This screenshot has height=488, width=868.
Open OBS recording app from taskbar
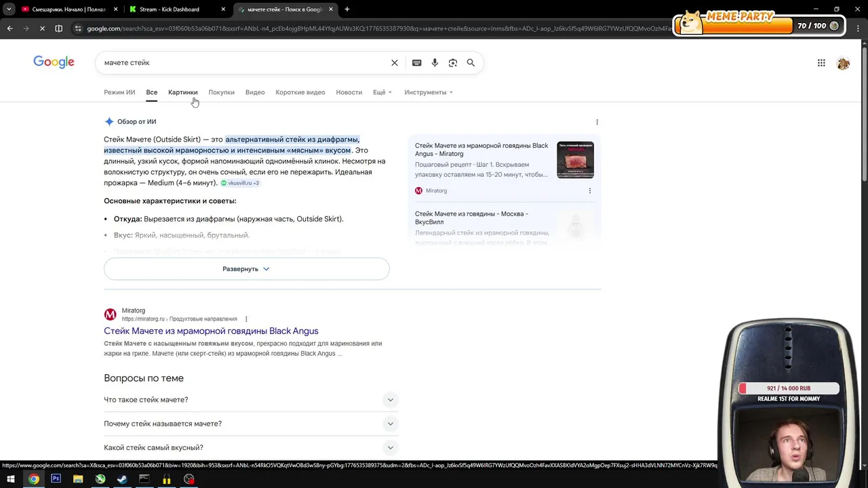[189, 479]
